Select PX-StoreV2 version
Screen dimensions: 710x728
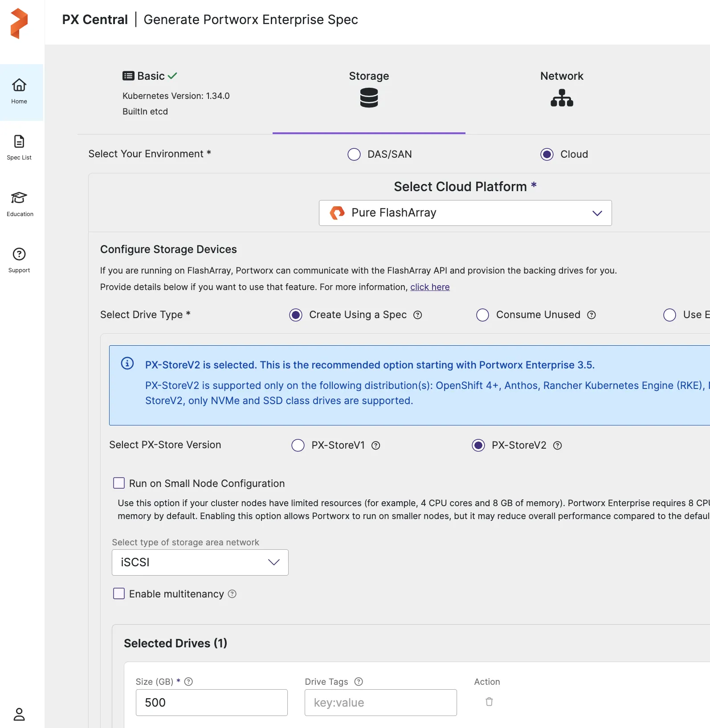pos(478,446)
